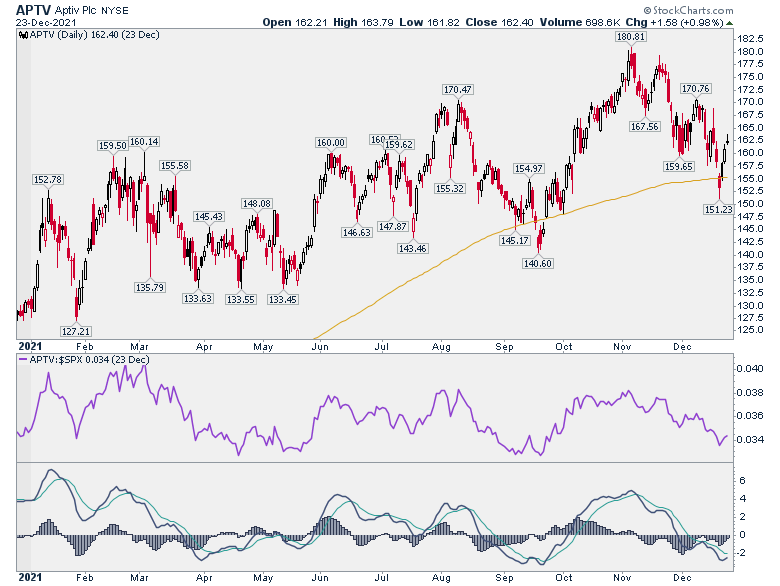Click the 146.63 price label
Image resolution: width=780 pixels, height=586 pixels.
pyautogui.click(x=357, y=232)
